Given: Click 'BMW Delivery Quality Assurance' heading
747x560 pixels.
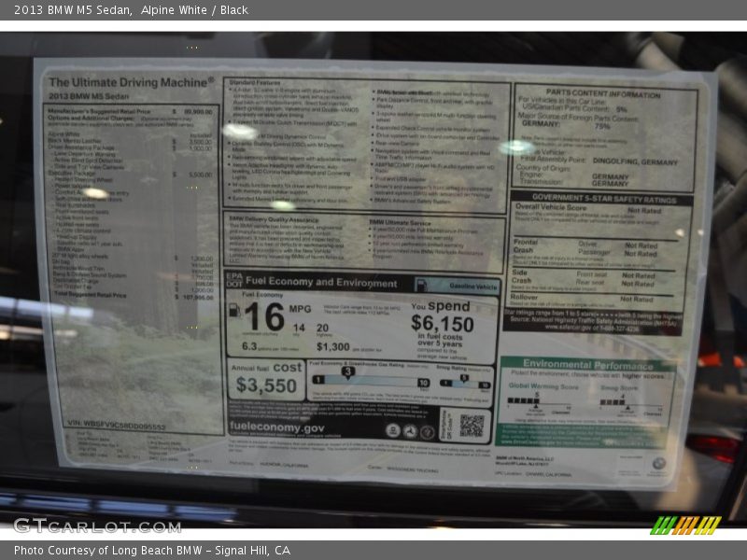Looking at the screenshot, I should pos(274,219).
